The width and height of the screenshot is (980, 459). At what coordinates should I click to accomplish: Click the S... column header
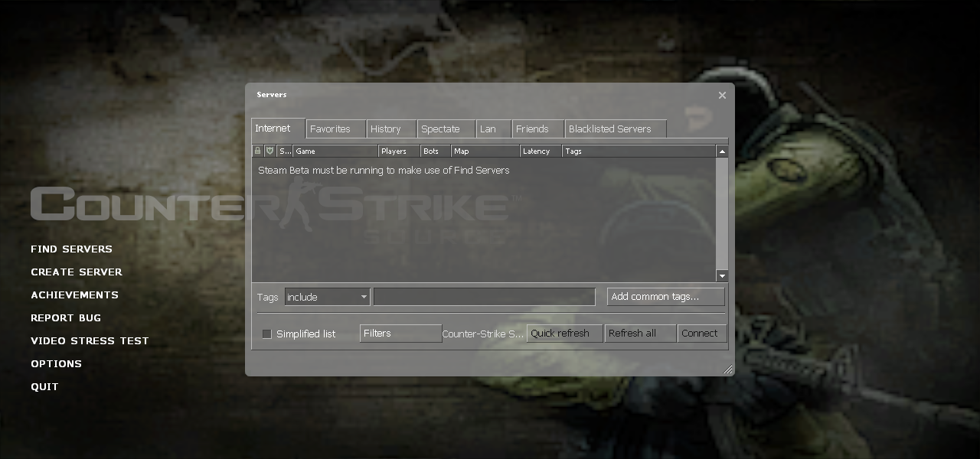tap(284, 151)
